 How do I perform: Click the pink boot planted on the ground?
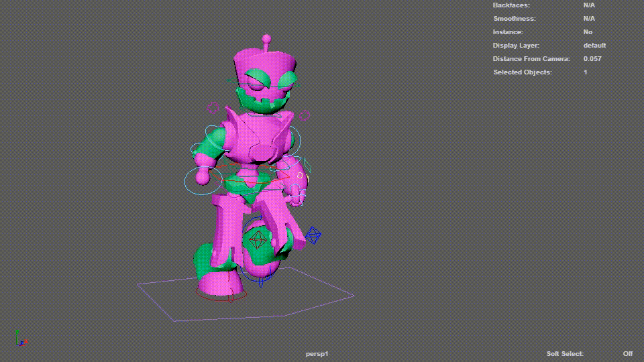pos(221,283)
